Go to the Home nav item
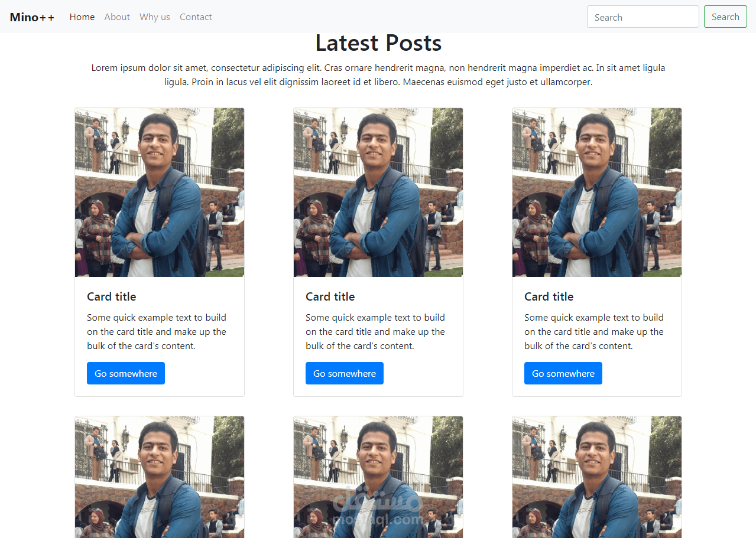Viewport: 756px width, 538px height. (82, 17)
